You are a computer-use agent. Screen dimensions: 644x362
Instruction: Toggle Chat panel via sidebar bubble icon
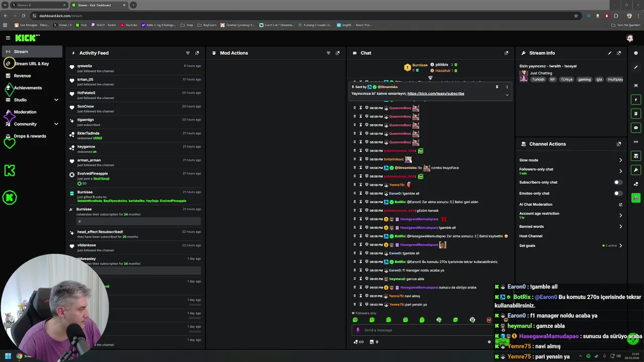636,128
